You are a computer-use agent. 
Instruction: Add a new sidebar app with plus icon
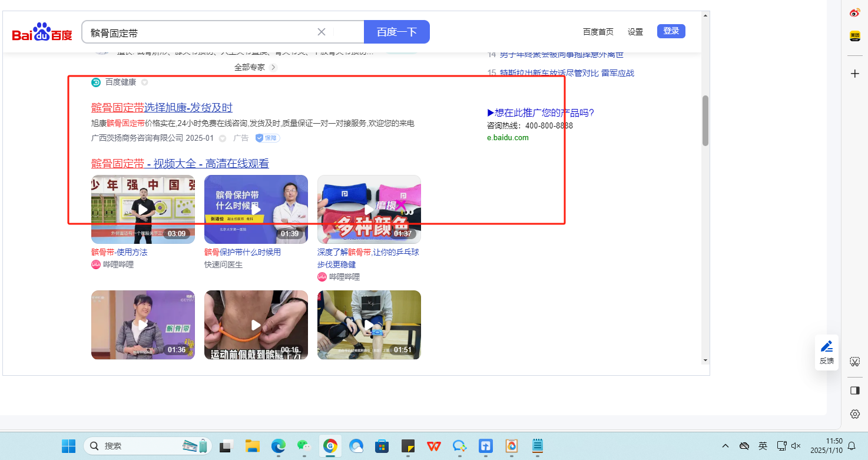(x=855, y=74)
